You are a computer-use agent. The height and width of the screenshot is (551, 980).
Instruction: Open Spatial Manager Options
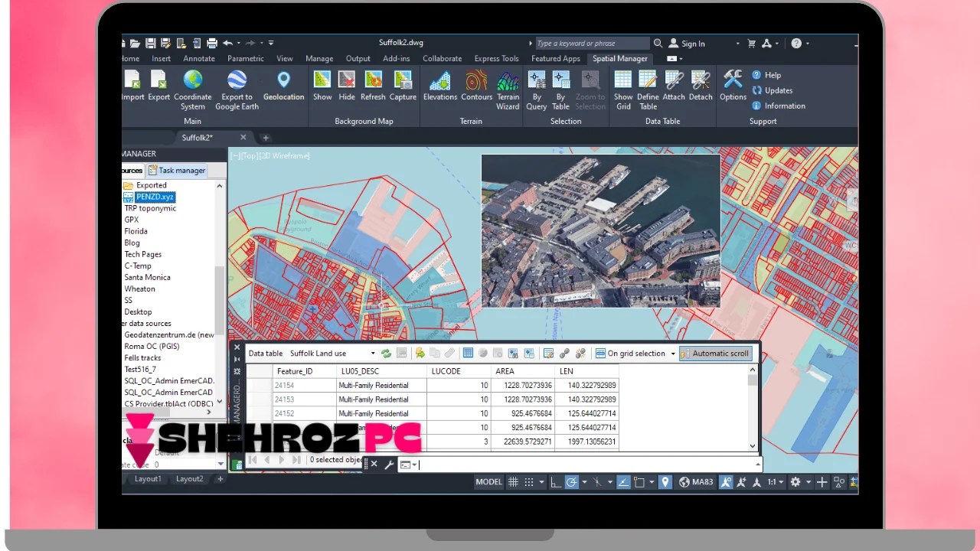(733, 85)
